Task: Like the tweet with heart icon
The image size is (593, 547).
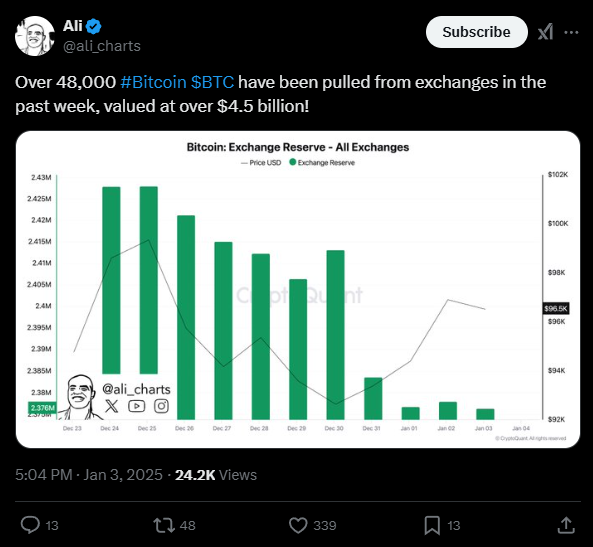Action: click(298, 525)
